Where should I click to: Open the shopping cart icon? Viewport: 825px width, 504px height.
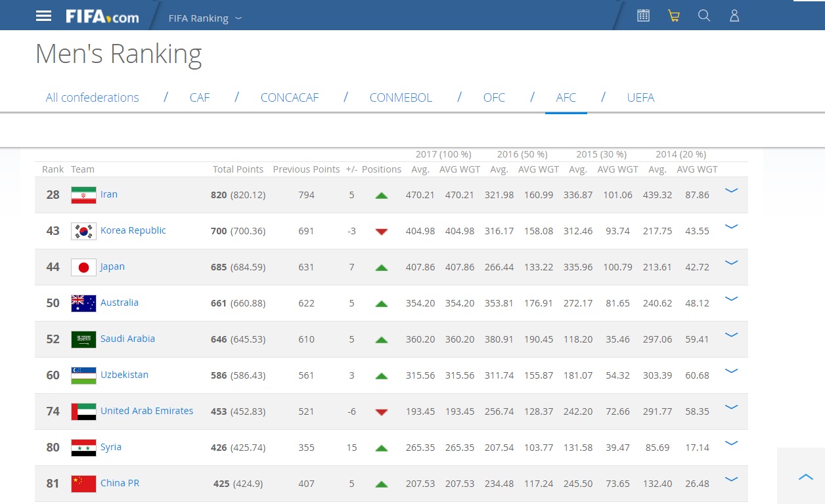coord(673,16)
